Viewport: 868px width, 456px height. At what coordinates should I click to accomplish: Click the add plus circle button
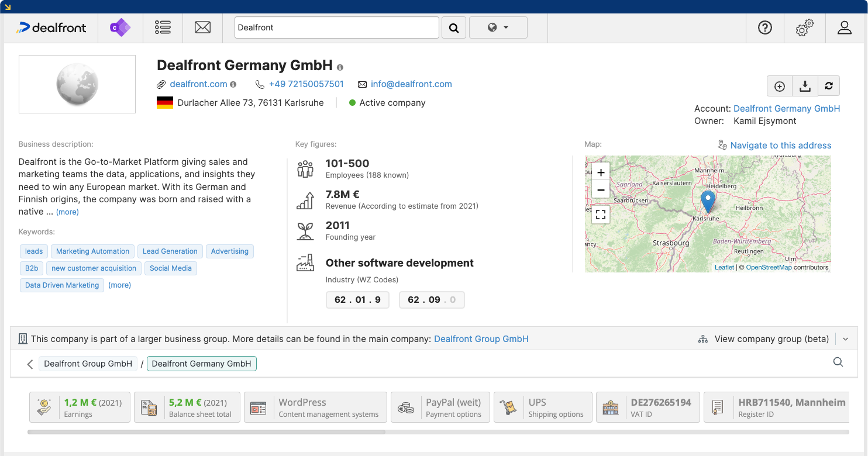779,86
